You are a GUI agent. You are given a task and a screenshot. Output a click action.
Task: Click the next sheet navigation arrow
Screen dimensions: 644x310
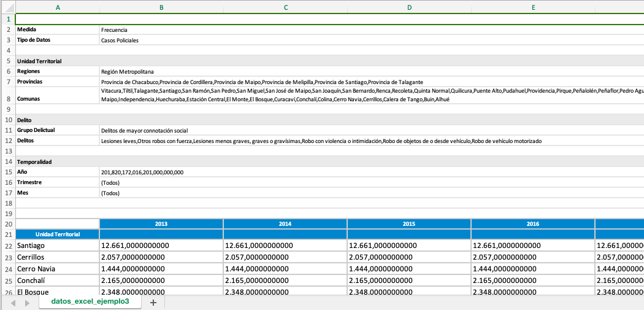click(26, 303)
